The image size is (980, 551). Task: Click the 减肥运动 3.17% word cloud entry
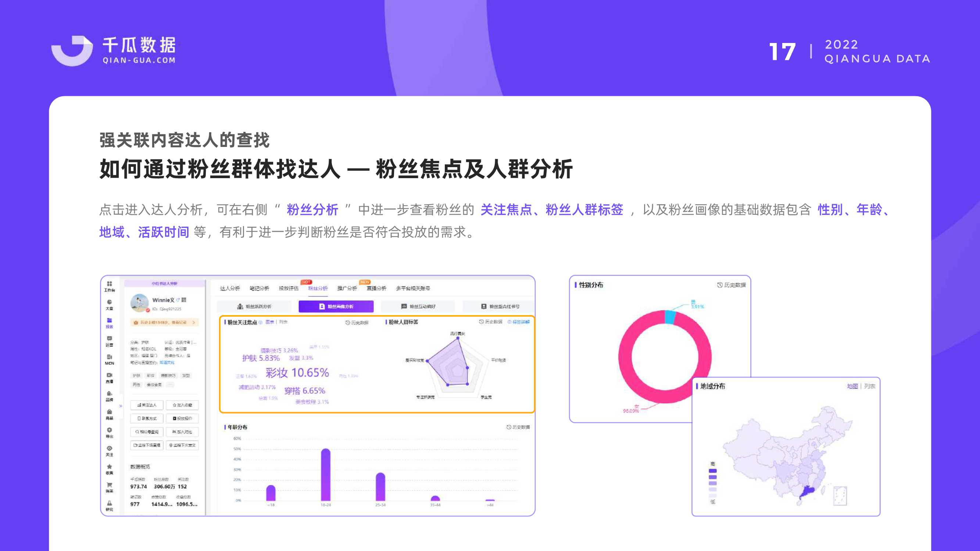coord(257,388)
